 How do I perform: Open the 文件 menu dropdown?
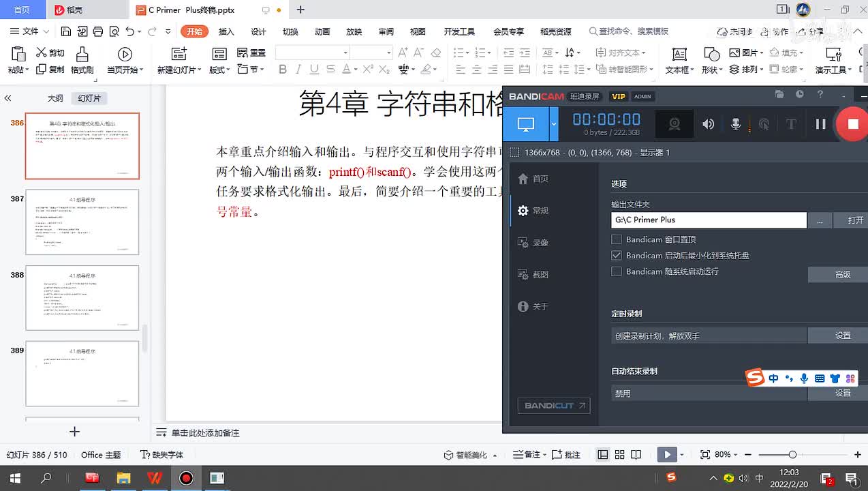30,31
